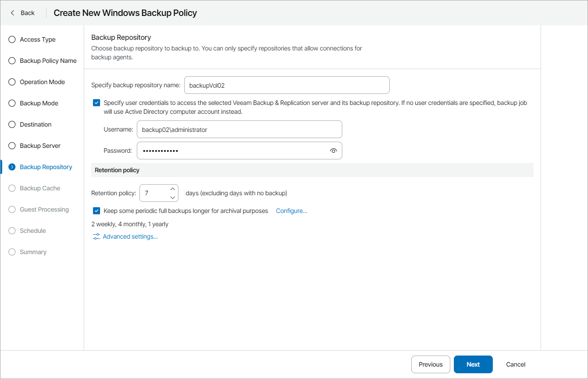
Task: Go to Backup Policy Name step
Action: pos(48,61)
